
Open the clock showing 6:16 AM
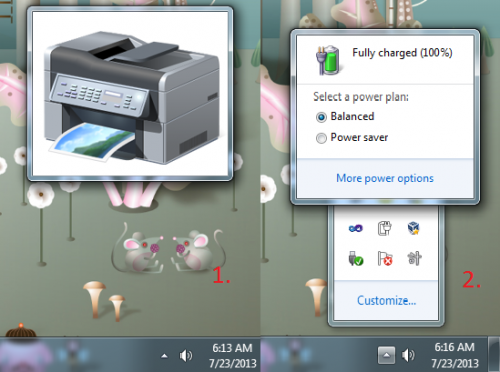pyautogui.click(x=454, y=347)
